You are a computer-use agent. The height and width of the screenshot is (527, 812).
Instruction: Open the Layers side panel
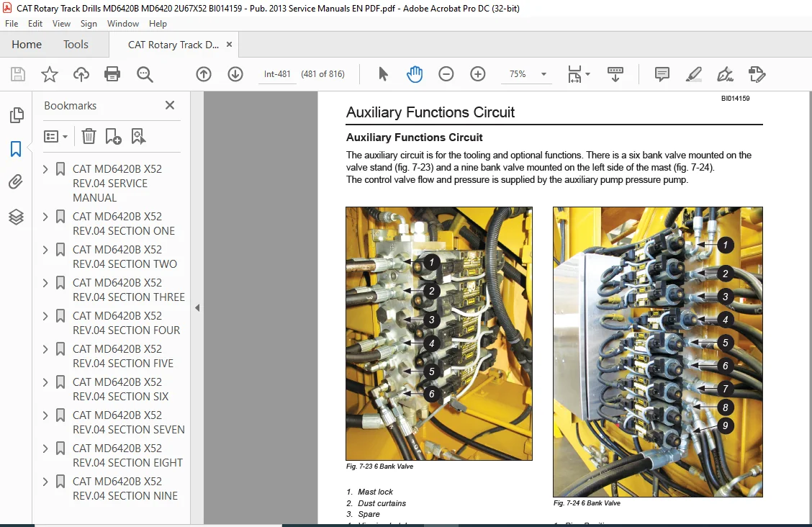pos(16,217)
